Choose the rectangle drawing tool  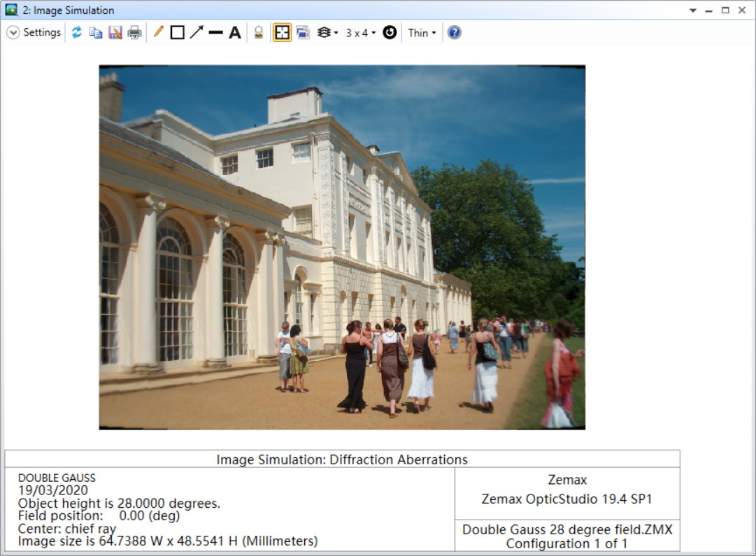coord(178,32)
